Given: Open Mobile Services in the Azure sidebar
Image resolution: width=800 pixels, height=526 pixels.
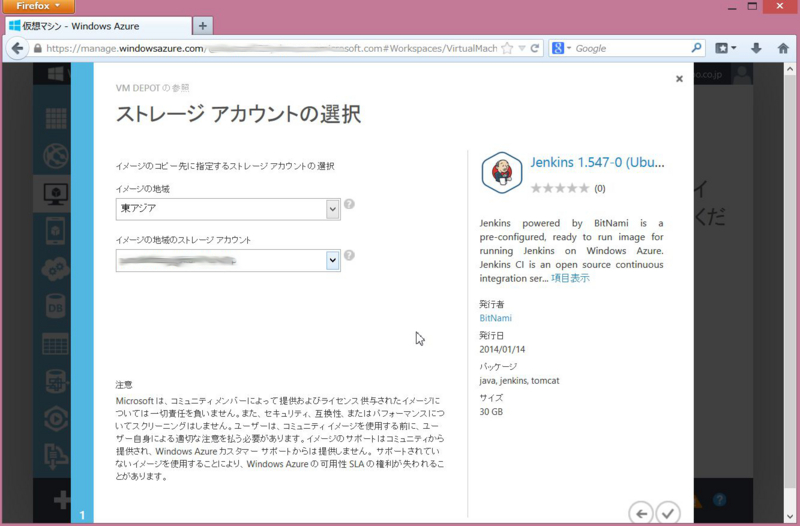Looking at the screenshot, I should point(56,231).
